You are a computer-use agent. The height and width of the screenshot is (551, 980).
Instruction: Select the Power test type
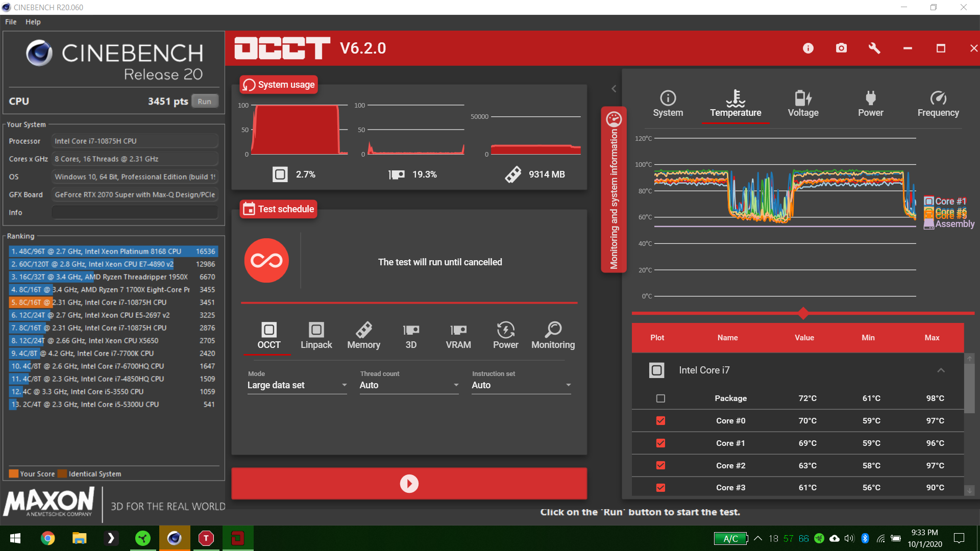[x=506, y=336]
